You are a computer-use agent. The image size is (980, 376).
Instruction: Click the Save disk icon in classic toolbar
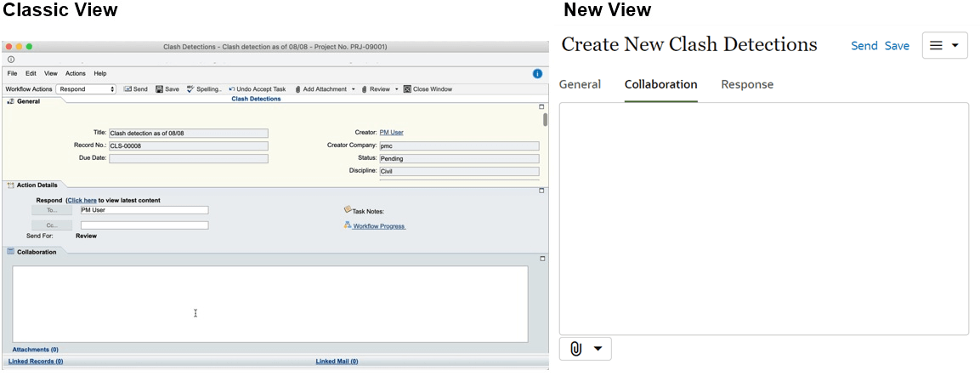(160, 89)
